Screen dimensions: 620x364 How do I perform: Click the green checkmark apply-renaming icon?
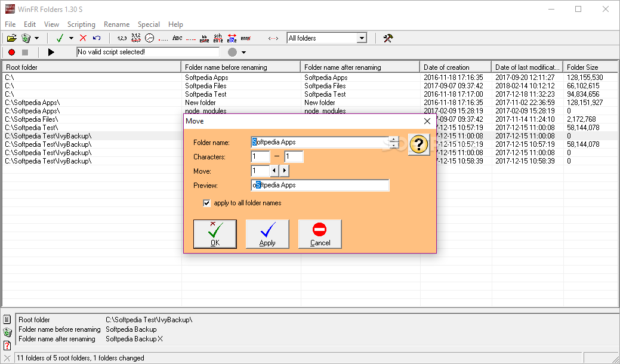coord(60,38)
